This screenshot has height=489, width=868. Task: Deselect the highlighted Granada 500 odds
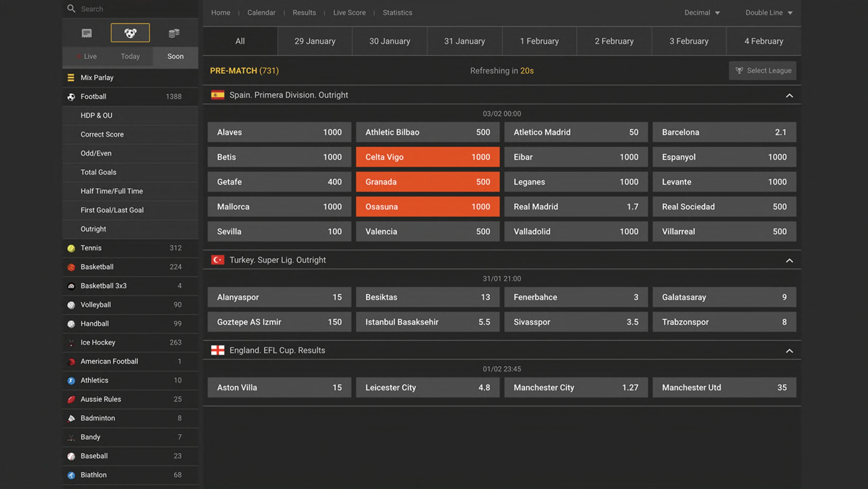coord(428,182)
